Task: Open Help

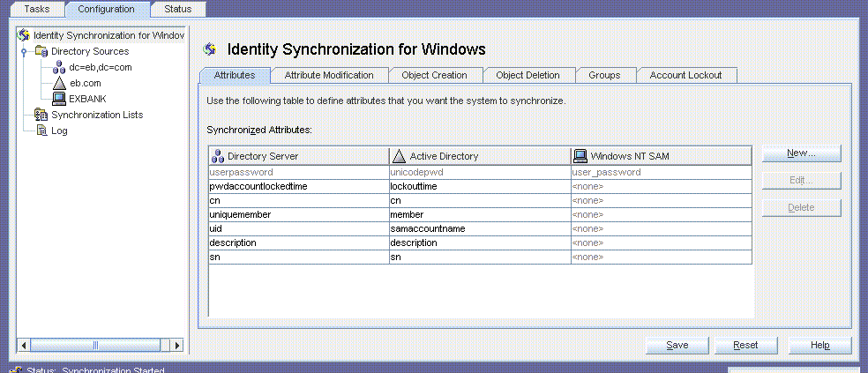Action: tap(819, 345)
